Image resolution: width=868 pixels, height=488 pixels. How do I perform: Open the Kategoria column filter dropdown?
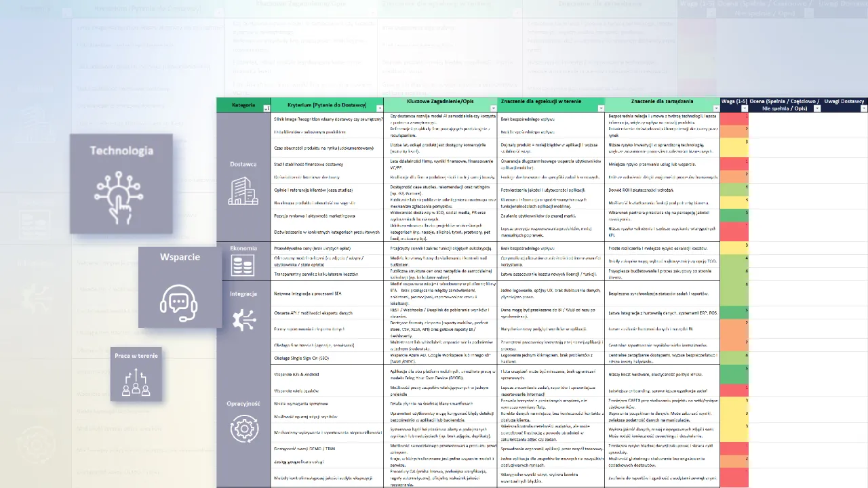(x=267, y=108)
